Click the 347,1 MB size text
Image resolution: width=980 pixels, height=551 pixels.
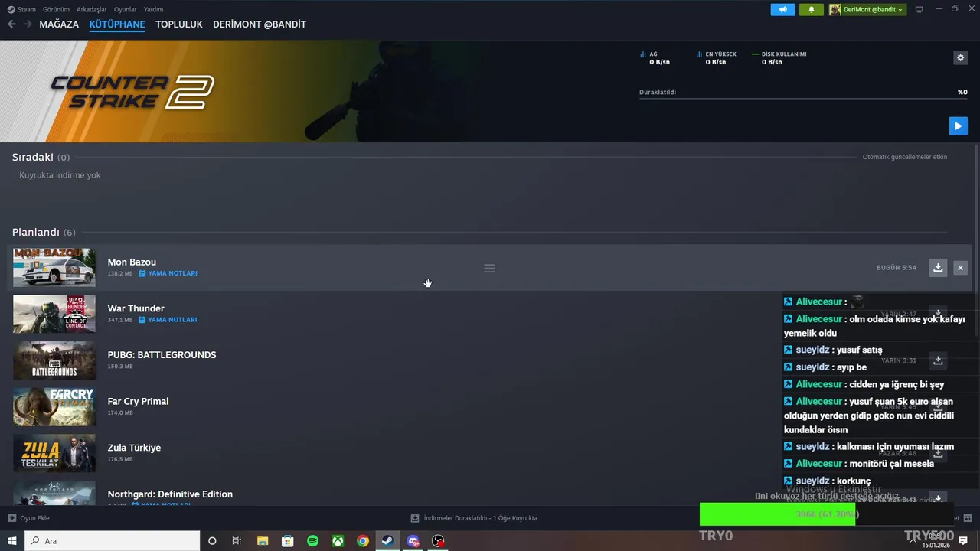pyautogui.click(x=120, y=320)
